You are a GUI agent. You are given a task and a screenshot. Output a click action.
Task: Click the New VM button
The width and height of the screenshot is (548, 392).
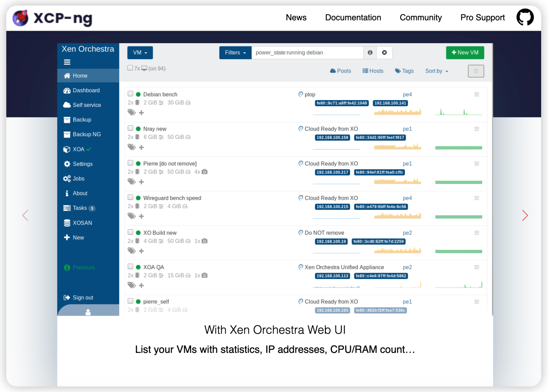465,53
